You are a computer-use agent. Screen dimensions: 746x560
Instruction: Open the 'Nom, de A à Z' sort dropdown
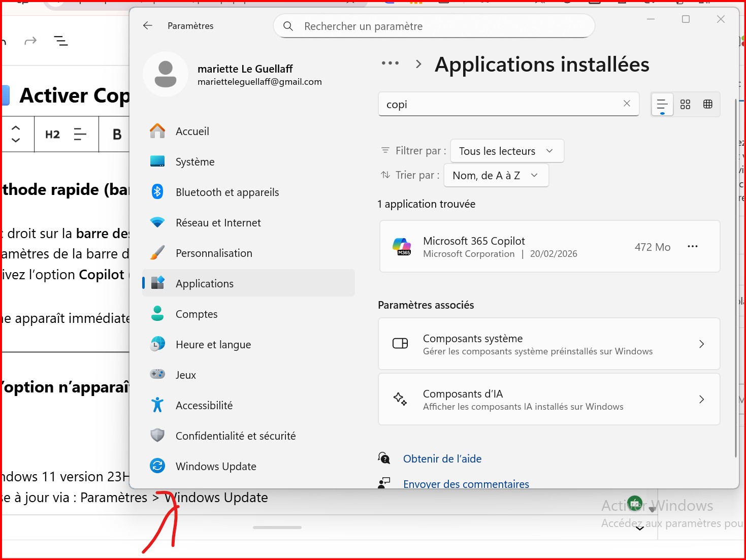[496, 176]
